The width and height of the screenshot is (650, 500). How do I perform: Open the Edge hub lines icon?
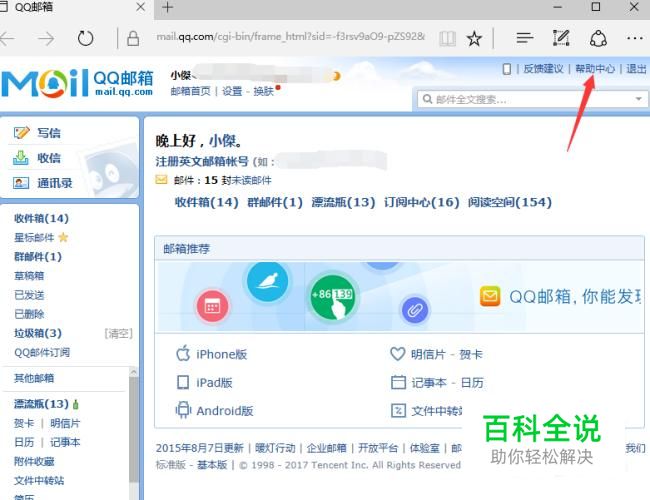pos(524,39)
